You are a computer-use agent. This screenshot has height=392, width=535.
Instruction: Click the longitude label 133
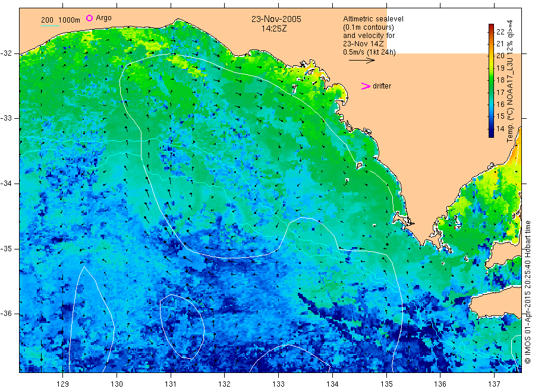(x=278, y=384)
